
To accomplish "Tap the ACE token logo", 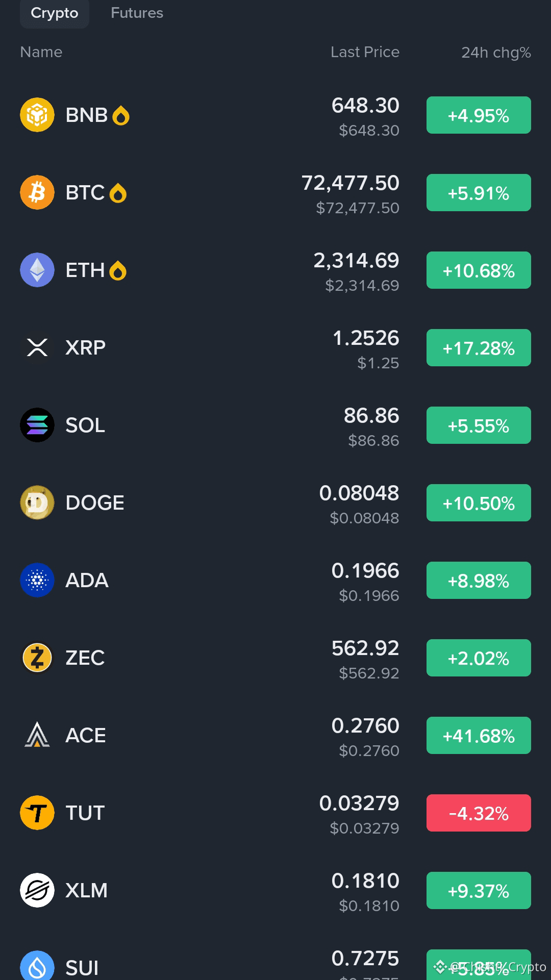I will [37, 735].
